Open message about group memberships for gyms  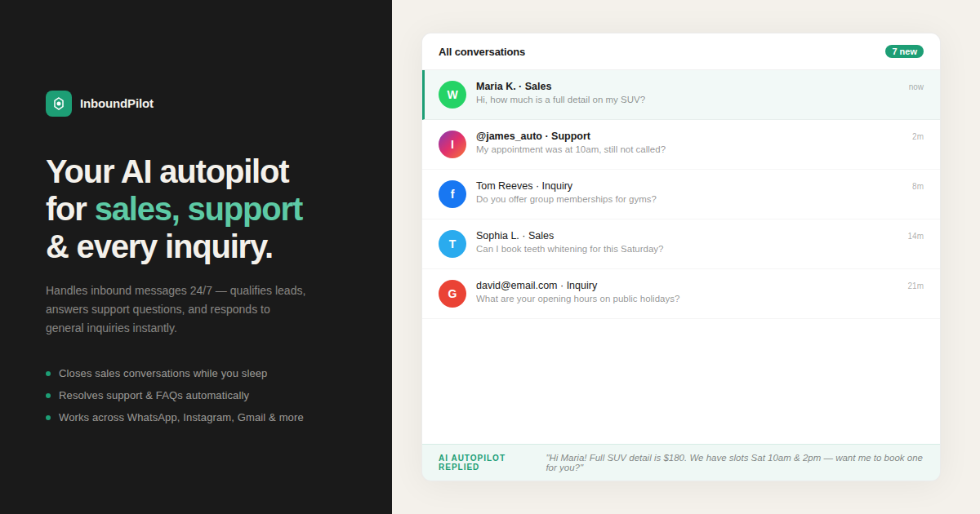tap(566, 199)
